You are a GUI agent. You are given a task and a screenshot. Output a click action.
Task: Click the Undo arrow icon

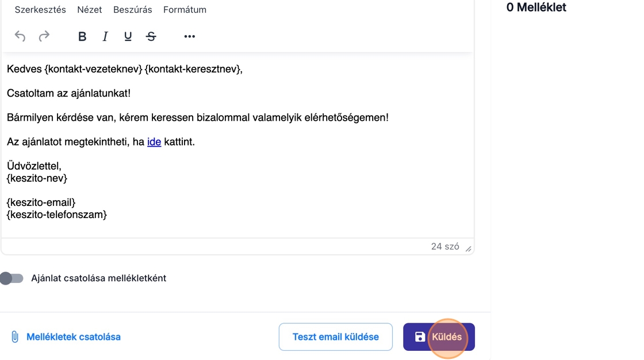click(20, 37)
